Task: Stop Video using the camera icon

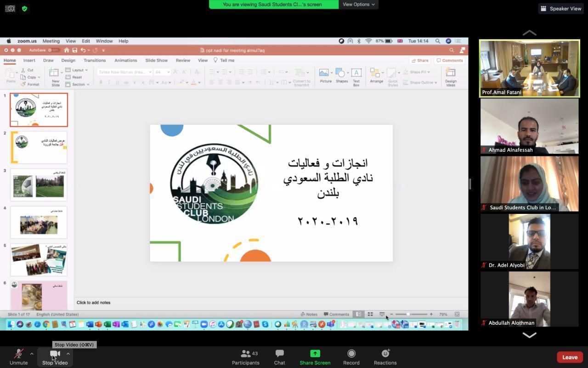Action: coord(55,354)
